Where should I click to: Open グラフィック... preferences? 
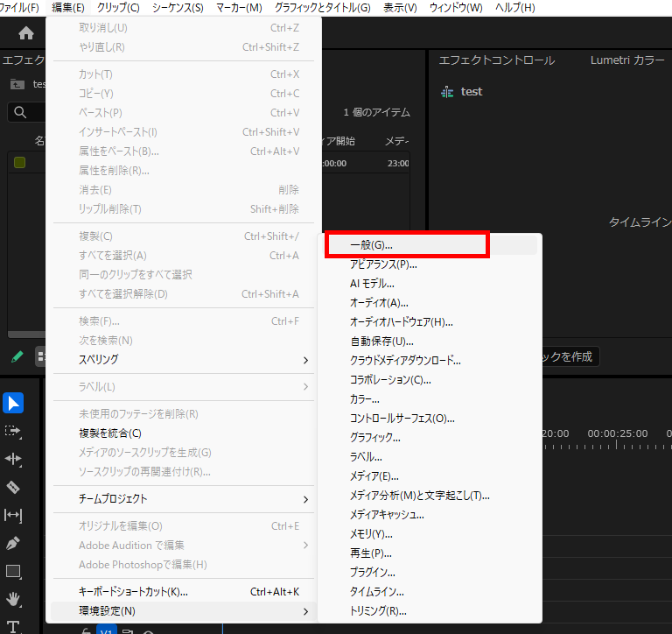click(x=430, y=438)
